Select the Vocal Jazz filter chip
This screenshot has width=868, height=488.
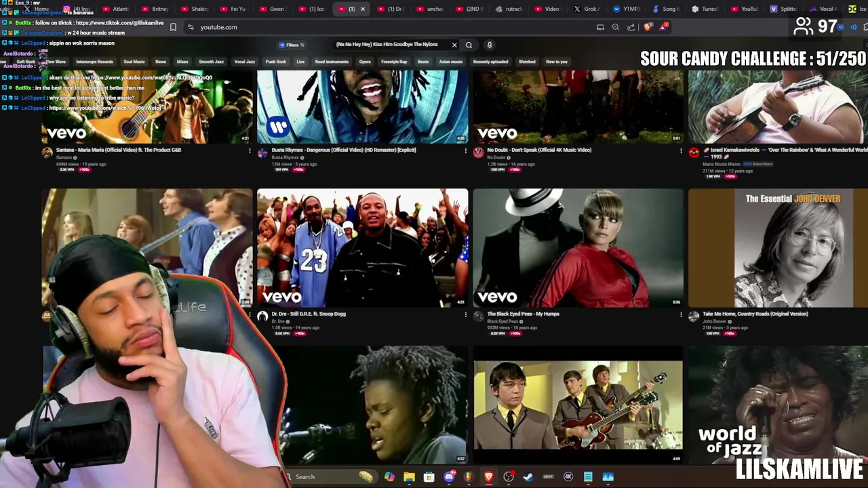click(245, 62)
